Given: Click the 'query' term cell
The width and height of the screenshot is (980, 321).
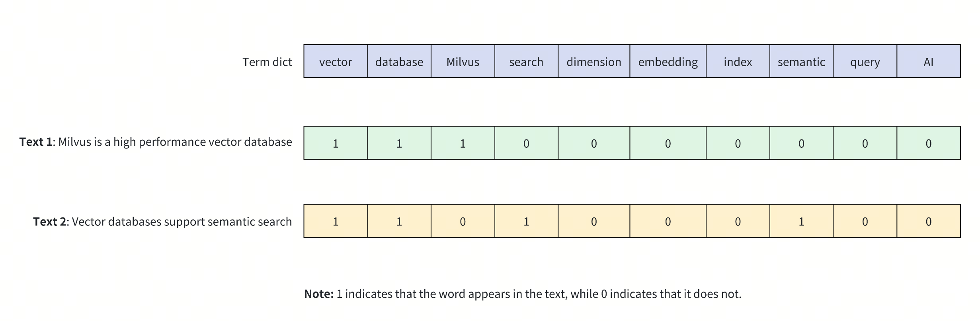Looking at the screenshot, I should point(865,62).
